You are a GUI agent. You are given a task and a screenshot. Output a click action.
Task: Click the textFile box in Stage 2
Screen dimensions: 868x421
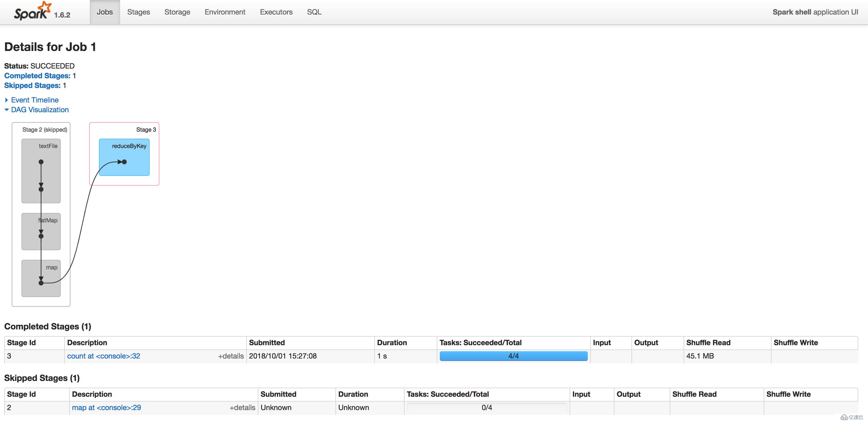[41, 171]
